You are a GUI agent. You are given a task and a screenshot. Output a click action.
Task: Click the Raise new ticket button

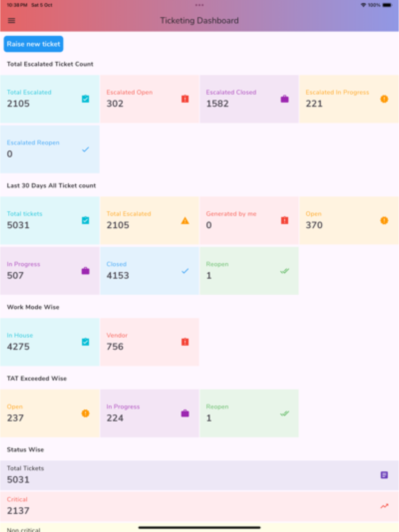pos(33,44)
